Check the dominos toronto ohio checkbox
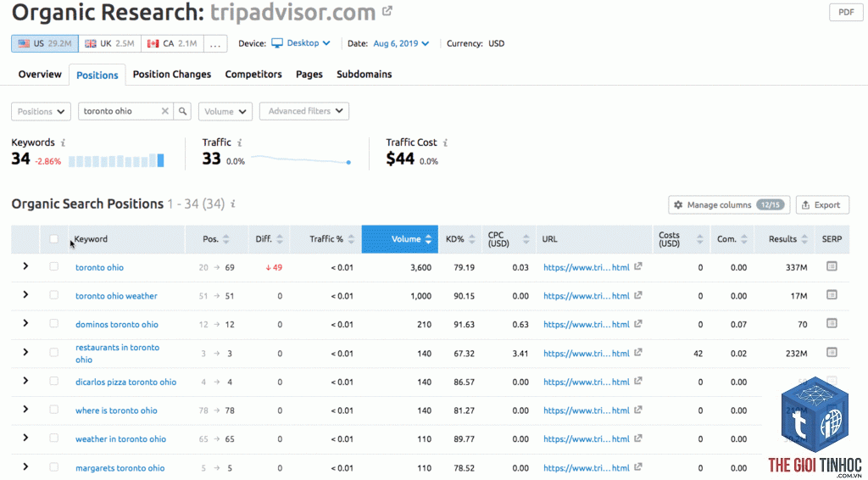The image size is (868, 480). tap(53, 323)
